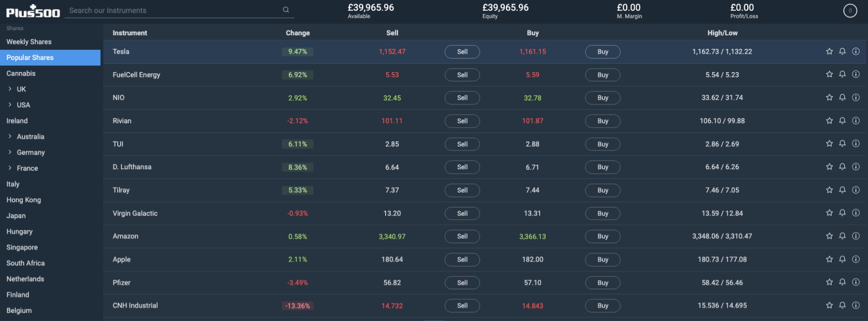Add Virgin Galactic to favorites star
This screenshot has width=868, height=321.
[x=829, y=213]
